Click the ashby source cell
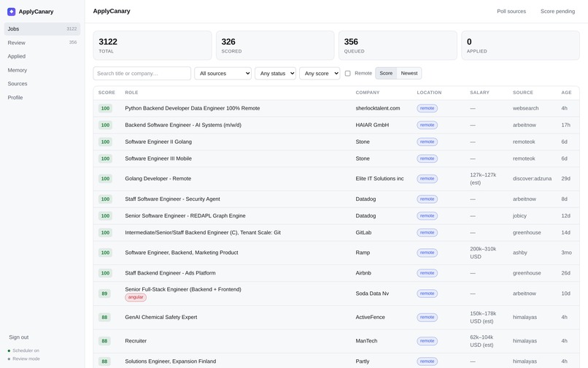588x368 pixels. click(519, 253)
